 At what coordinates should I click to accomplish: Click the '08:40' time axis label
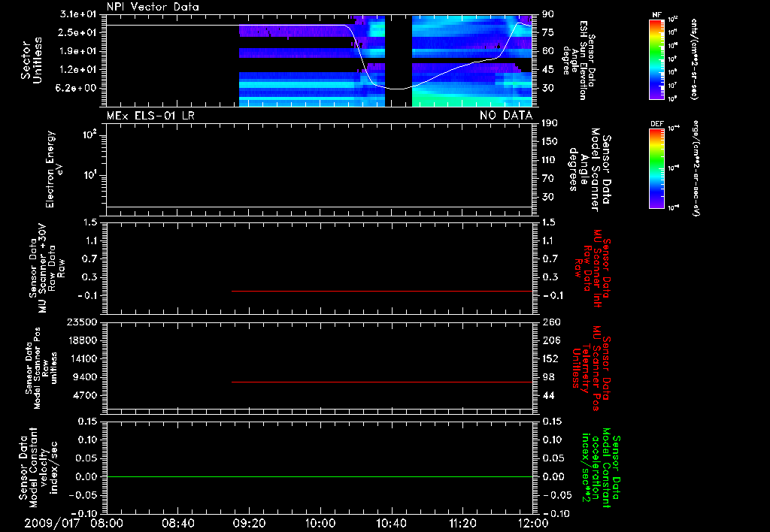(178, 523)
